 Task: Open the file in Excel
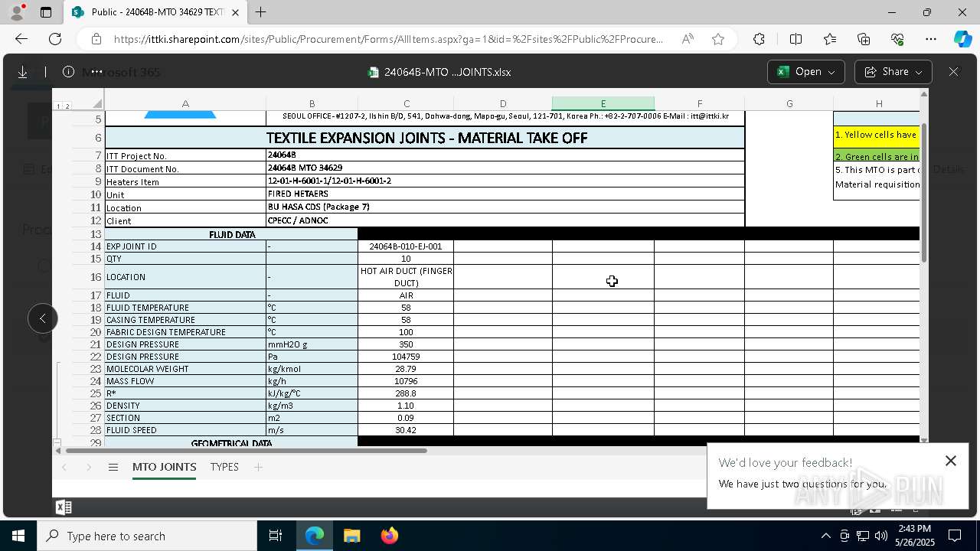805,72
